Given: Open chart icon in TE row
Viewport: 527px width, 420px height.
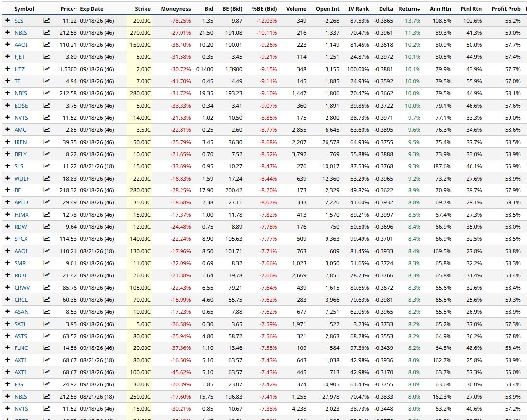Looking at the screenshot, I should [x=47, y=81].
